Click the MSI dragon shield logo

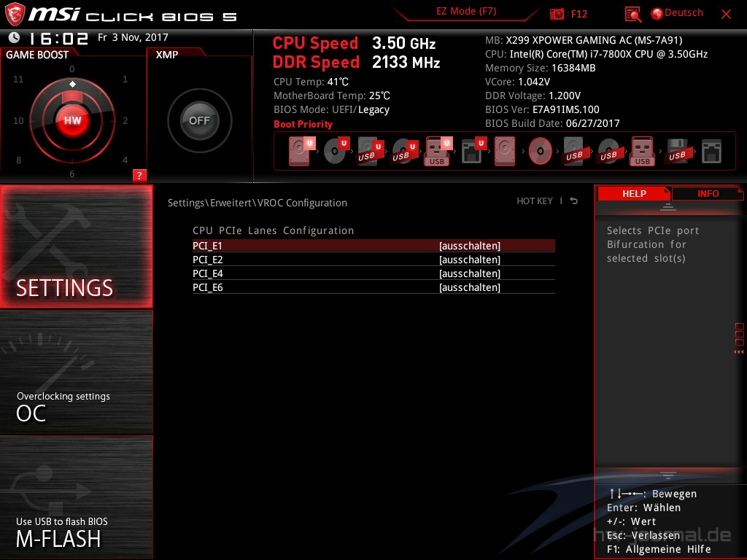pos(15,15)
